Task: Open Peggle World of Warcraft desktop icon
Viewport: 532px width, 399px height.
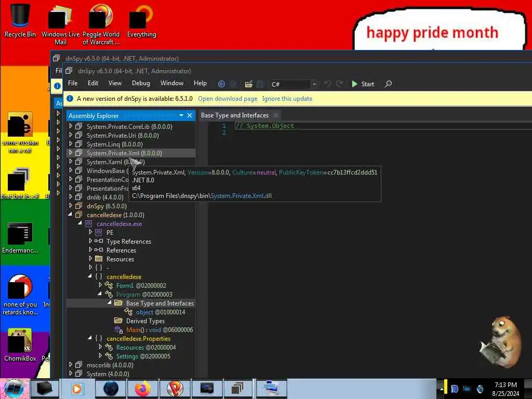Action: pos(101,24)
